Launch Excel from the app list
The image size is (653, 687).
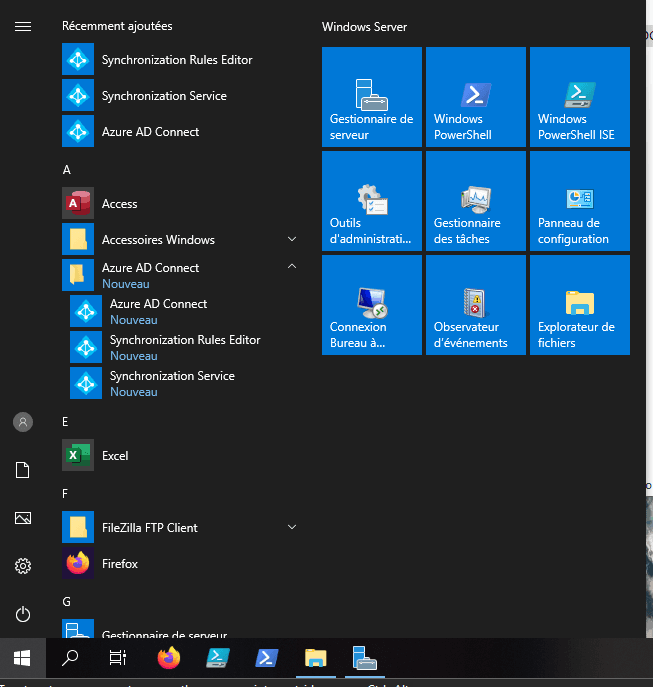[115, 456]
